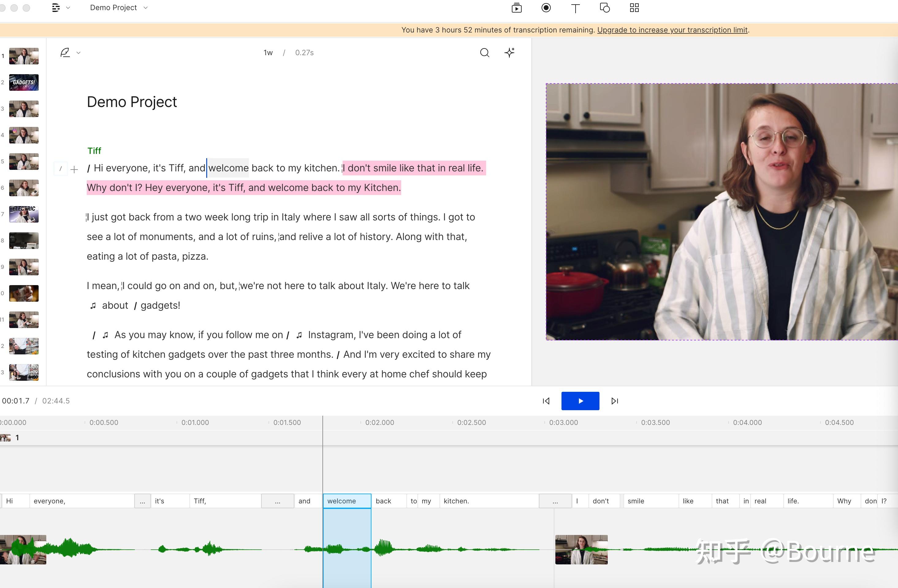The image size is (898, 588).
Task: Select the Text tool icon
Action: click(575, 8)
